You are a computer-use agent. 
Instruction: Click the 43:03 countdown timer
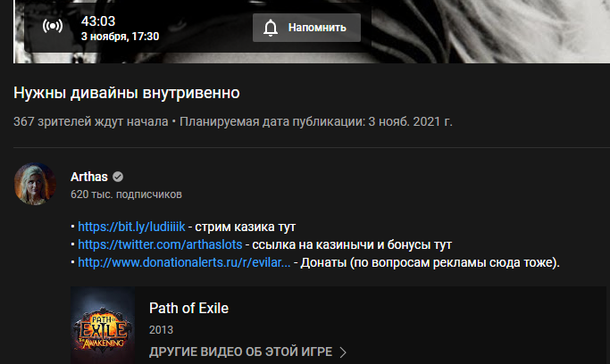pos(98,21)
